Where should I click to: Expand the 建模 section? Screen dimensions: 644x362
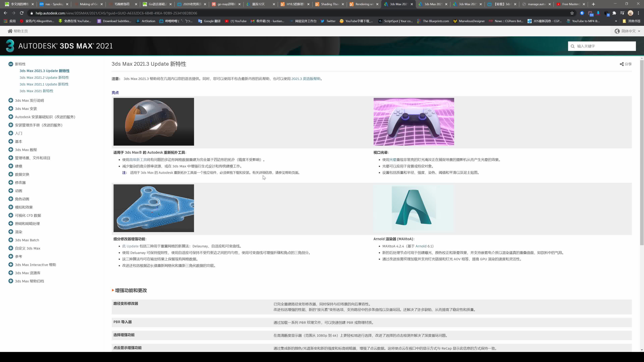click(x=11, y=166)
